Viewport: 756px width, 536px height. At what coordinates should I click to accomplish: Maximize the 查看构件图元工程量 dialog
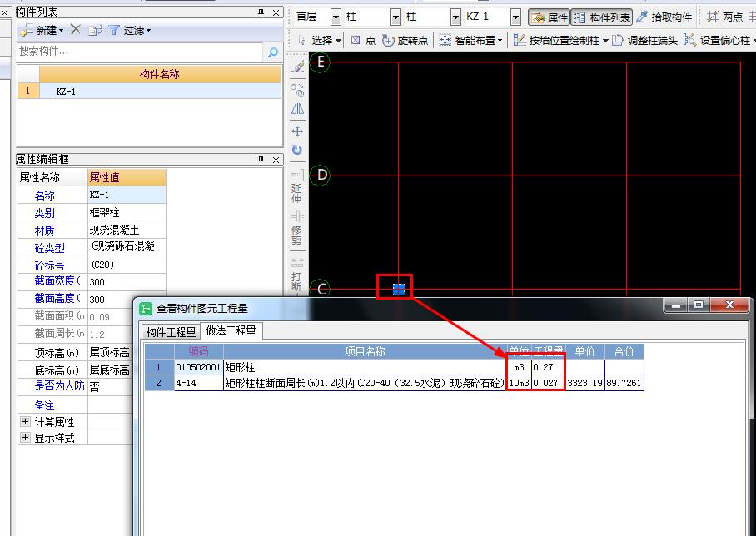tap(699, 305)
